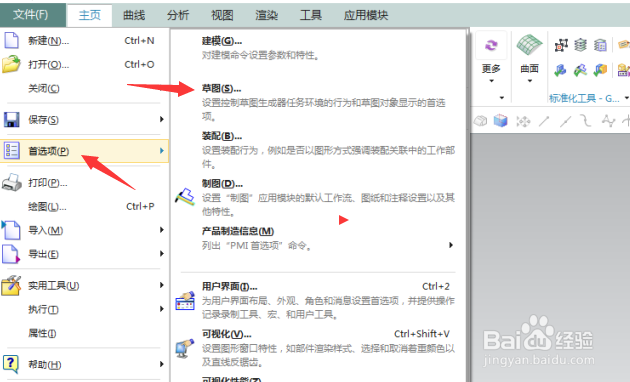Open 装配(B)... preferences
This screenshot has width=630, height=382.
(x=222, y=136)
